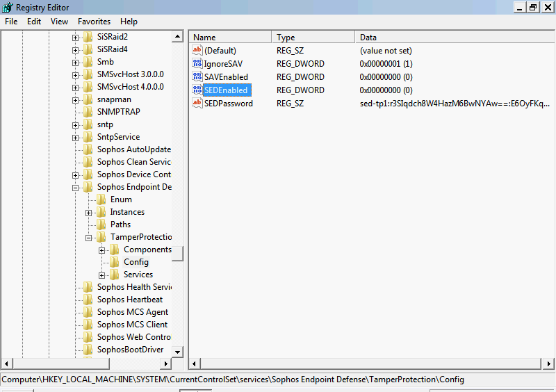Image resolution: width=556 pixels, height=392 pixels.
Task: Sort by the Data column header
Action: point(455,38)
